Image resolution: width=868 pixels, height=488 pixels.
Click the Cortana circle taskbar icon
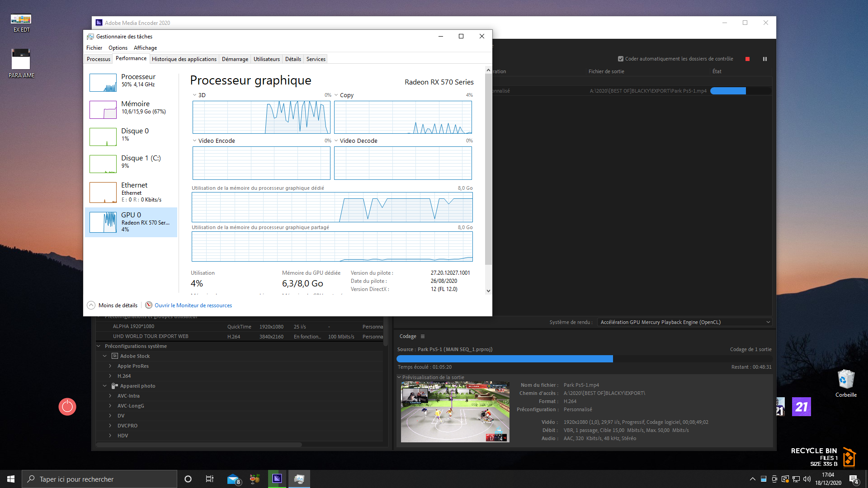188,479
